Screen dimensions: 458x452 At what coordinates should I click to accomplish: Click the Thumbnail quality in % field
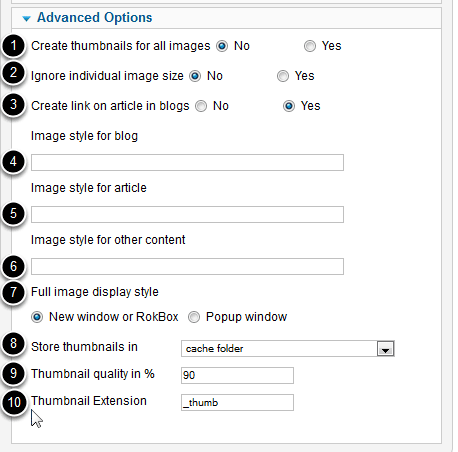click(x=237, y=375)
